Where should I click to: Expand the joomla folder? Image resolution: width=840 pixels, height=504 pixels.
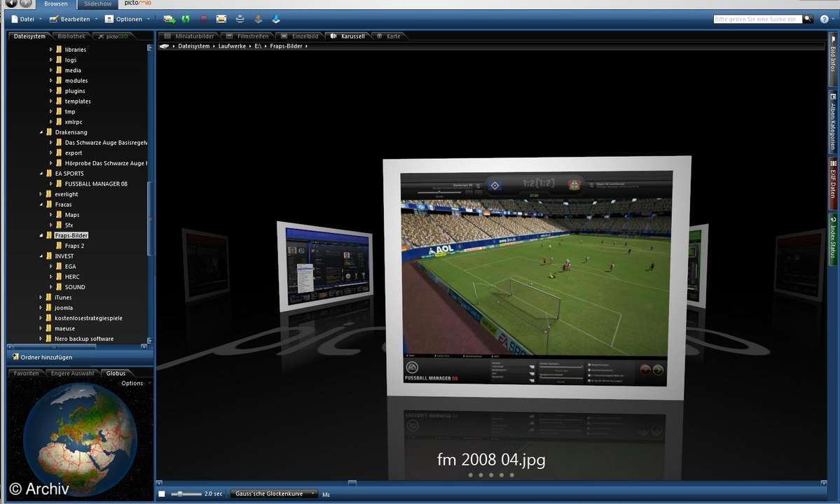pos(41,307)
